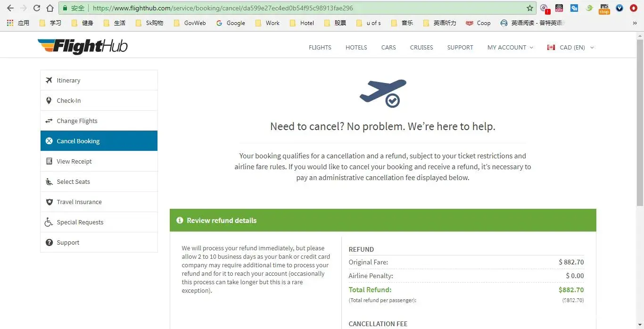644x329 pixels.
Task: Select Special Requests in the sidebar
Action: pos(99,222)
